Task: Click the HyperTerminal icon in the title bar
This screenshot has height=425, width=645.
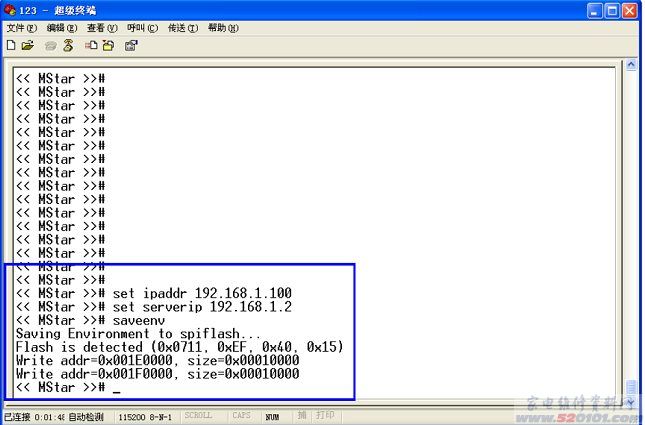Action: coord(10,10)
